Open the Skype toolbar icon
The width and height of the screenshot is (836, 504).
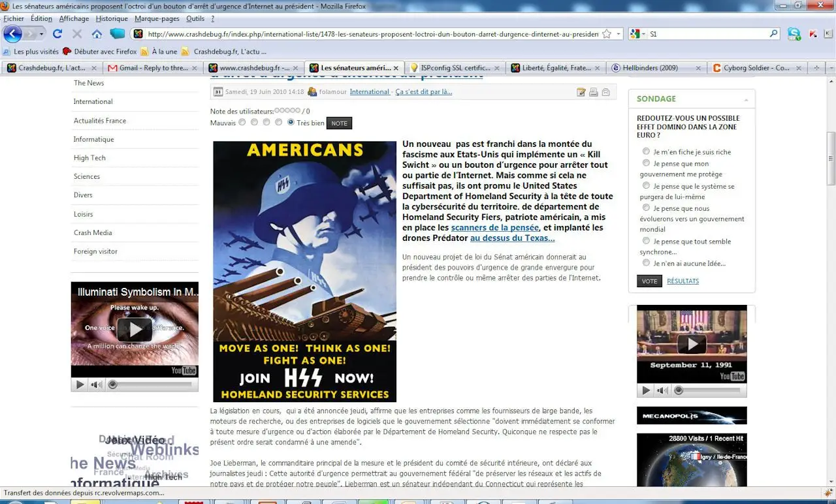(794, 34)
